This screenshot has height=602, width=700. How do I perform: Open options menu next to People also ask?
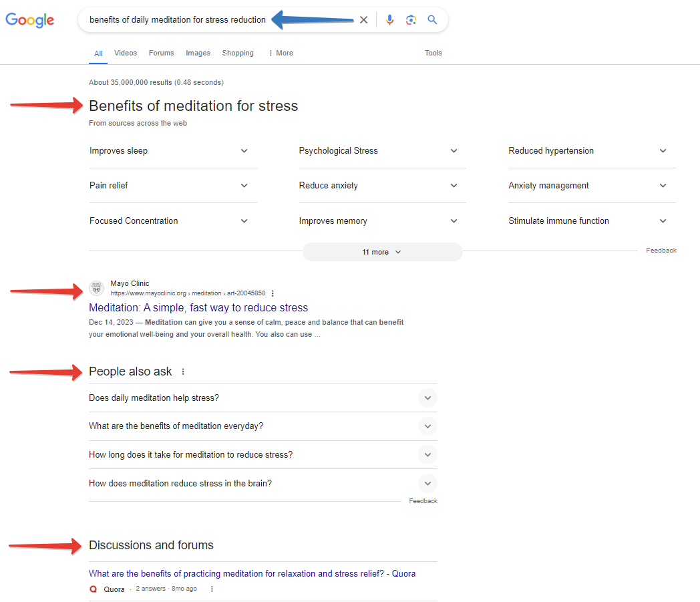[x=183, y=372]
